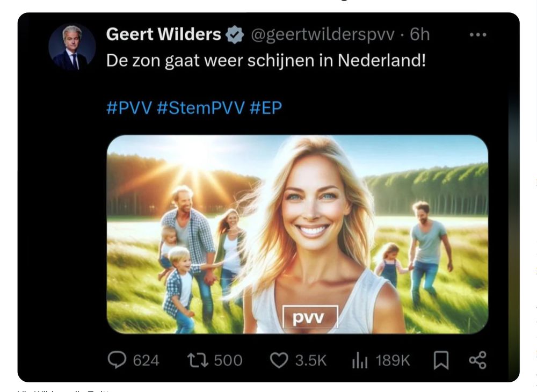Like the tweet with the heart icon

click(x=279, y=360)
